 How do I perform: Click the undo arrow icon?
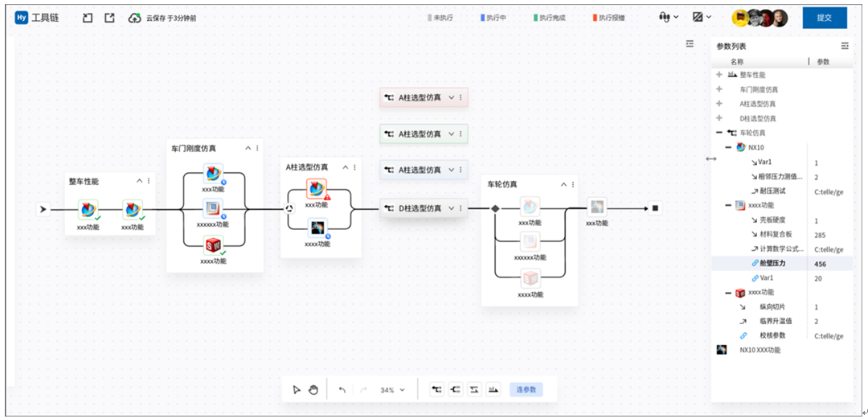click(342, 390)
